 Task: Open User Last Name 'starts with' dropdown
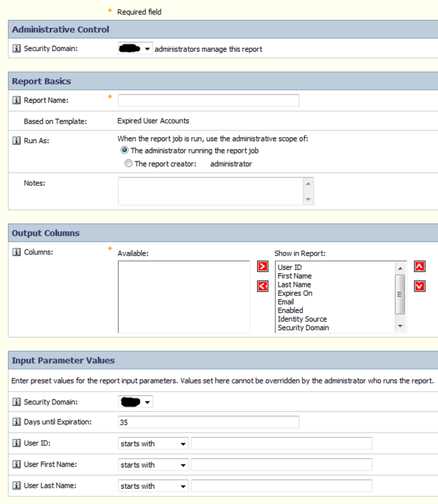pos(153,486)
